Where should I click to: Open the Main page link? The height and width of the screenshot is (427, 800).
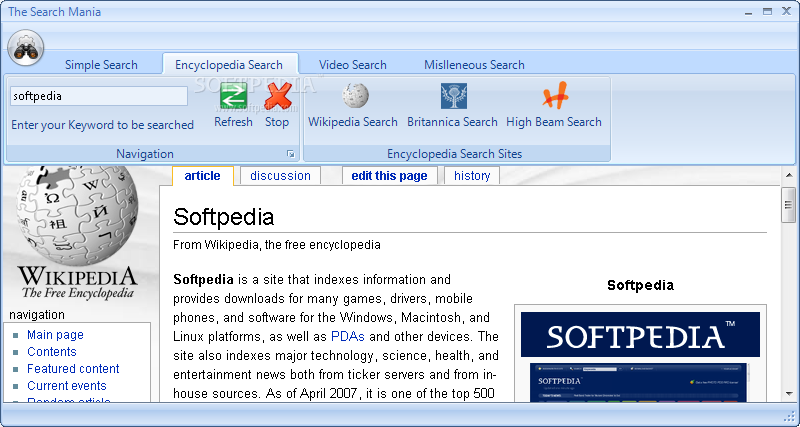tap(55, 335)
